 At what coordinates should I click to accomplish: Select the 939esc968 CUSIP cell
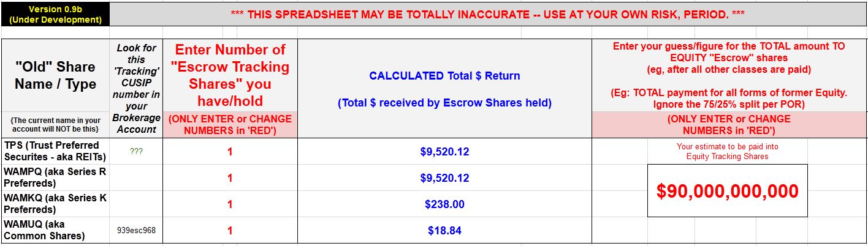(136, 231)
